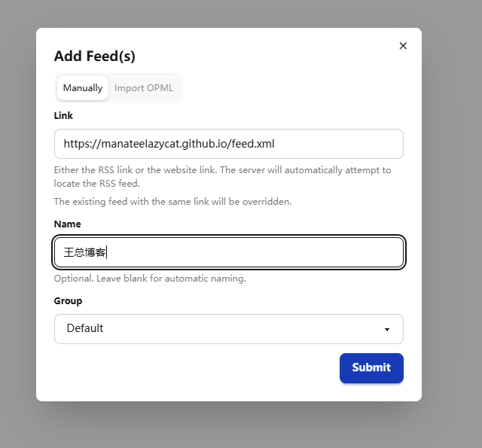Click the optional automatic naming hint
The width and height of the screenshot is (482, 448).
pyautogui.click(x=150, y=279)
